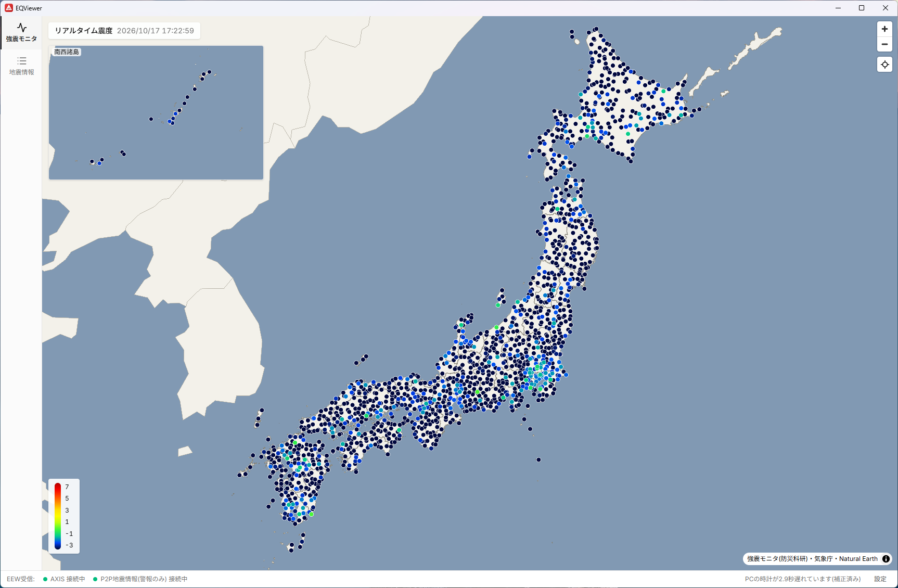898x588 pixels.
Task: Maximize the EQViewer window
Action: click(862, 8)
